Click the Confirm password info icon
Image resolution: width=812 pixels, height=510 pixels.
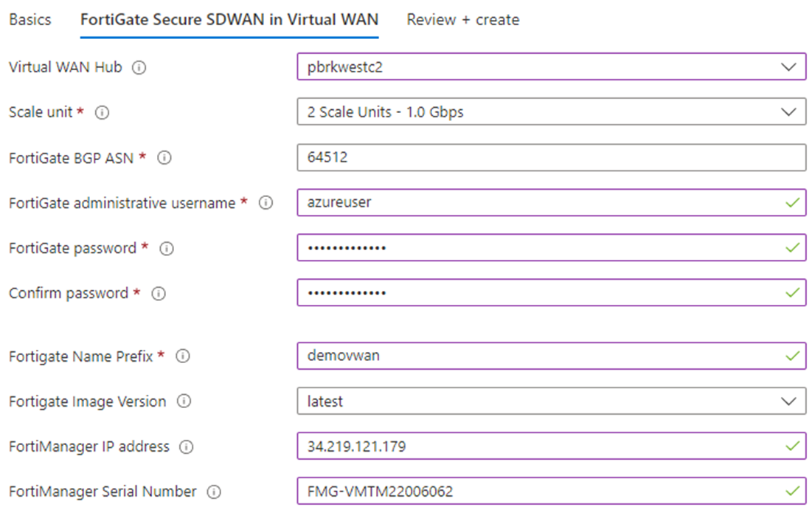[x=158, y=293]
